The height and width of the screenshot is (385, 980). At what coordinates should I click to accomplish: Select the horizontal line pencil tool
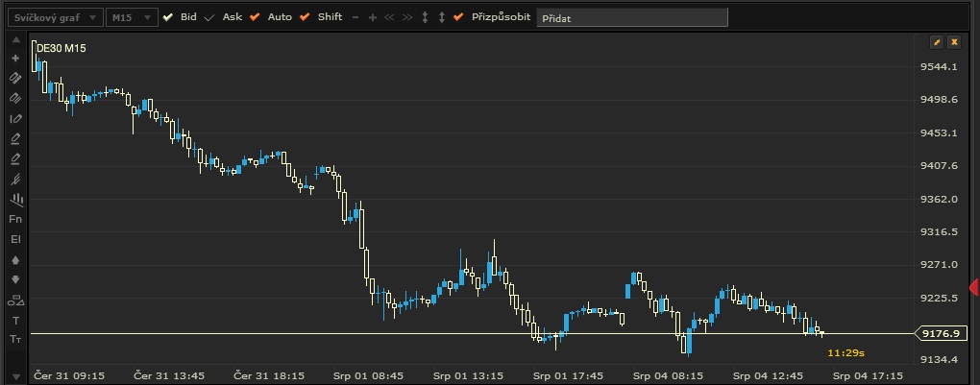(x=15, y=138)
